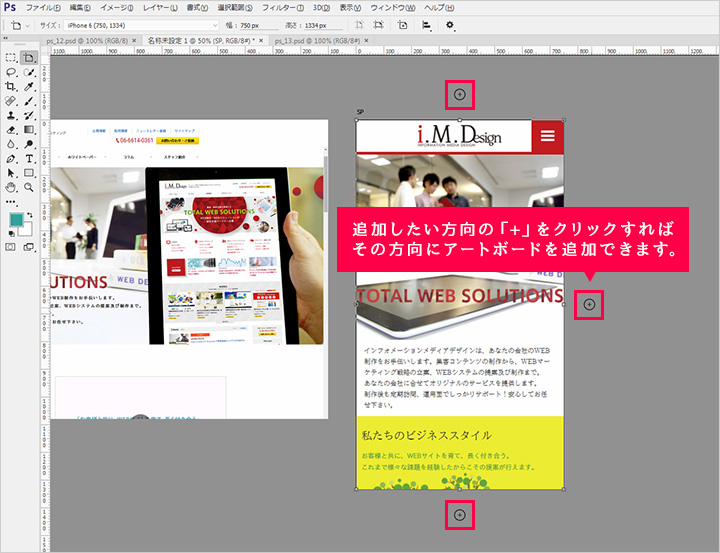Select the Rectangle shape tool
Screen dimensions: 720x553
[28, 173]
